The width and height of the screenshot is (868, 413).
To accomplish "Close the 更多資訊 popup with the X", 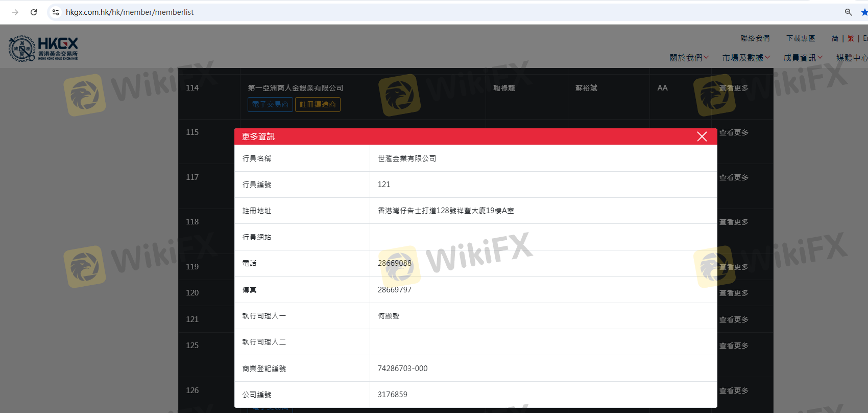I will 702,136.
